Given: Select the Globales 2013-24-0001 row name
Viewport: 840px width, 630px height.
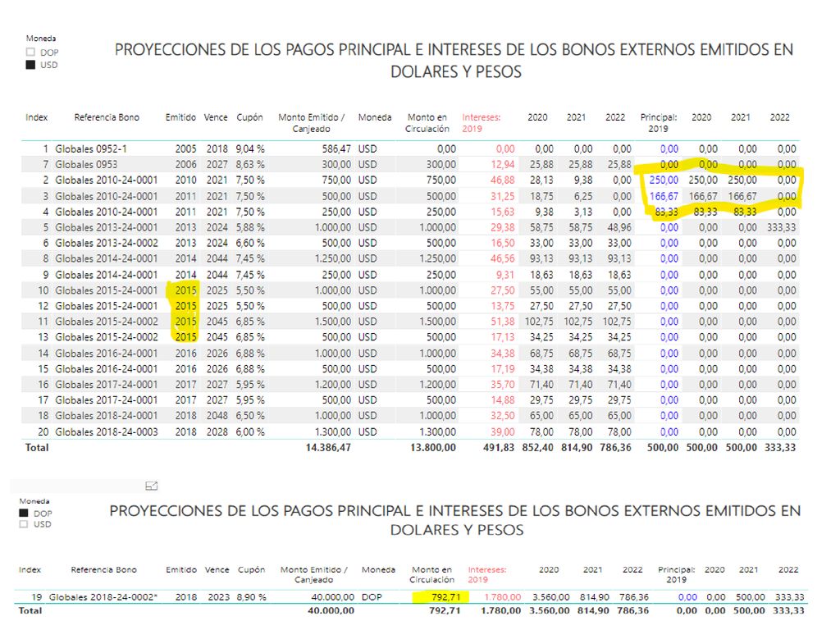Looking at the screenshot, I should (x=107, y=228).
